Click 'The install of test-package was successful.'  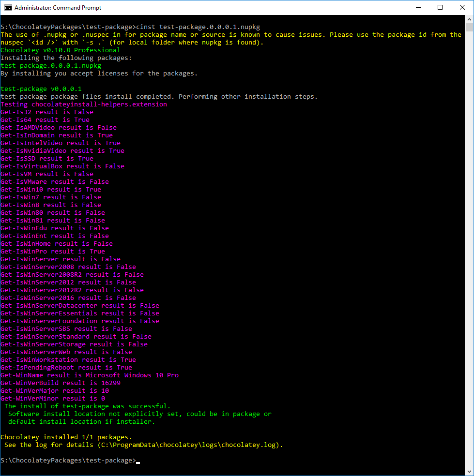(x=88, y=406)
